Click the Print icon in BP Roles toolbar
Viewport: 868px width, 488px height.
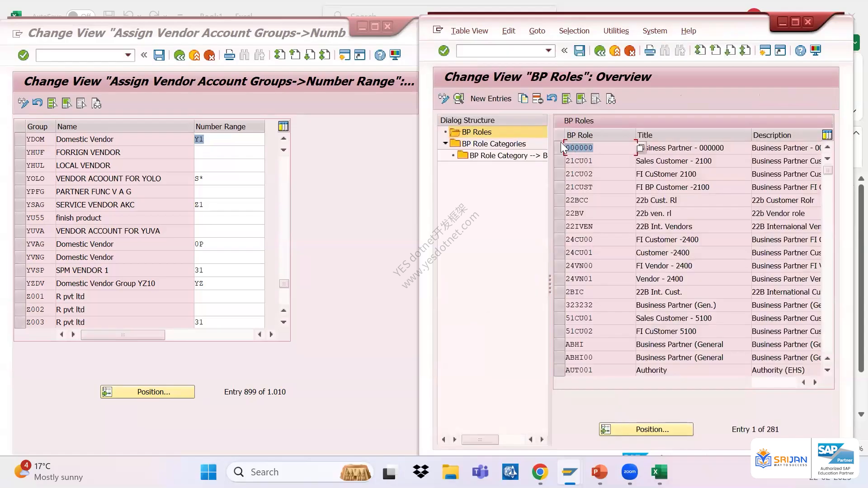click(x=650, y=51)
